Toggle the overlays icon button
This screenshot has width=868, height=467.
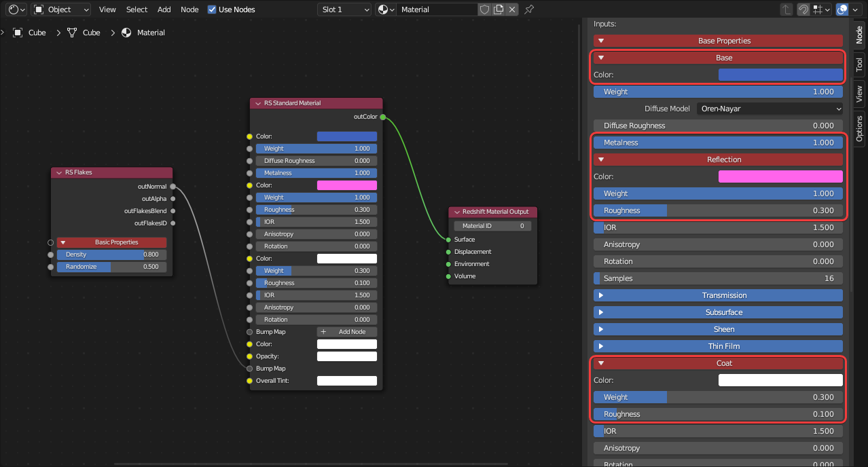pos(842,10)
